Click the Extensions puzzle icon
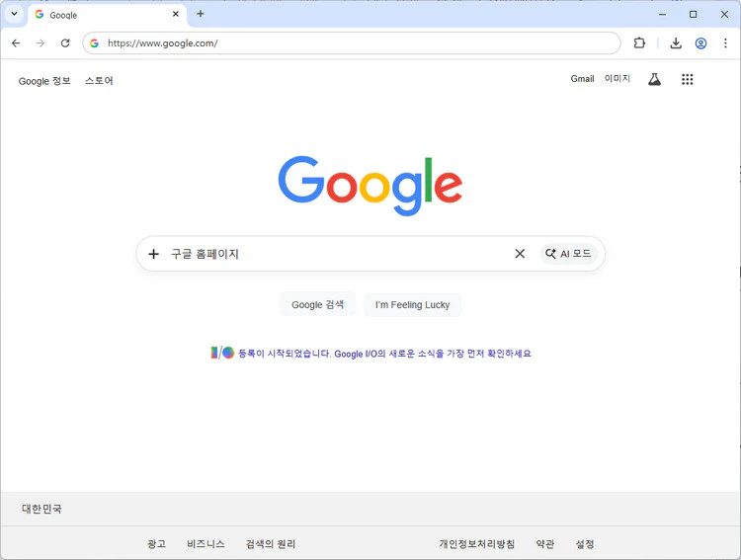The height and width of the screenshot is (560, 741). [x=639, y=43]
